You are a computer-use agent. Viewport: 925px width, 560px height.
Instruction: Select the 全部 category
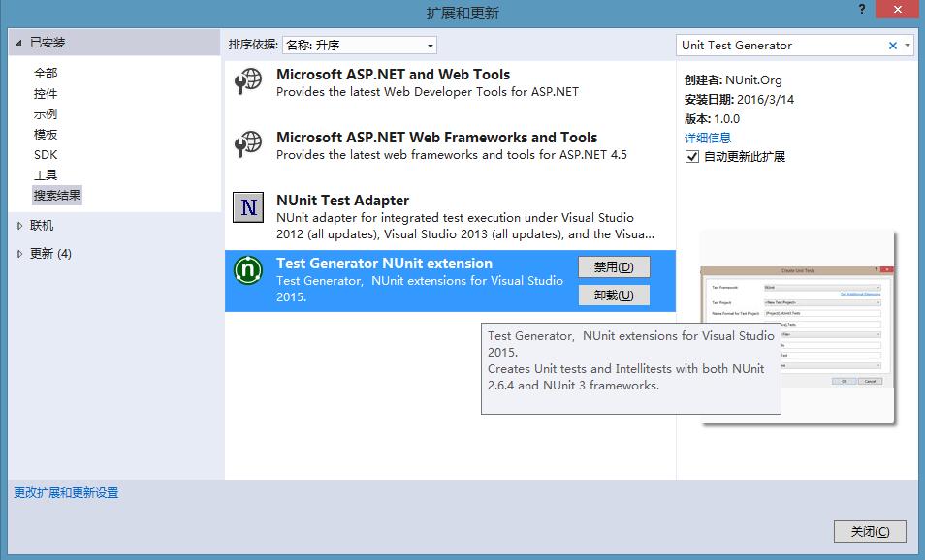(x=46, y=73)
